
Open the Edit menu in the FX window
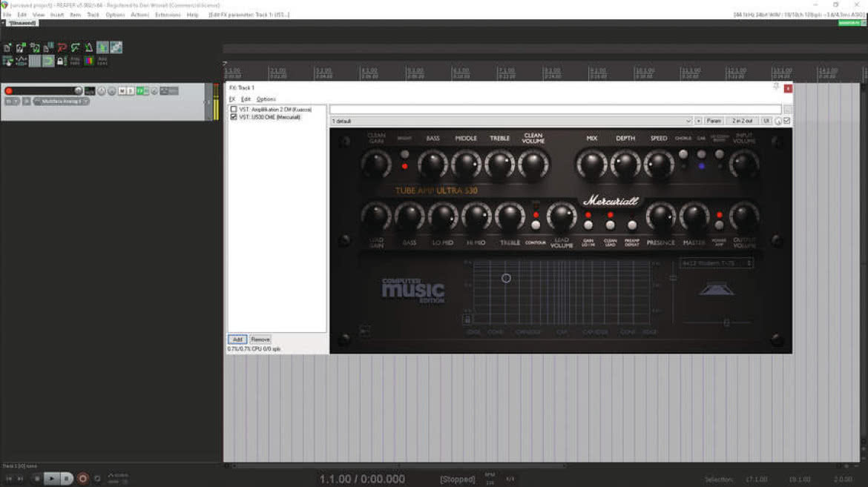point(246,99)
